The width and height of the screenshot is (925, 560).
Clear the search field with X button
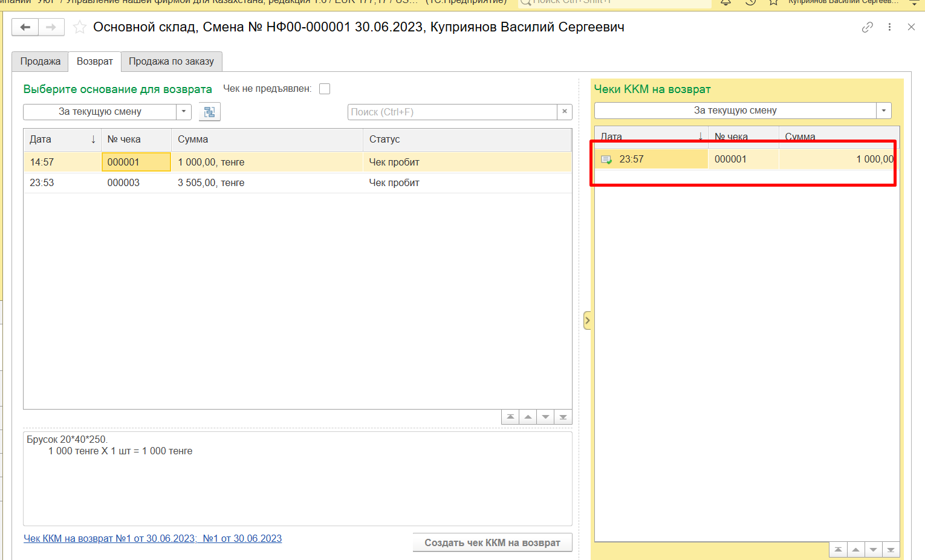(564, 112)
